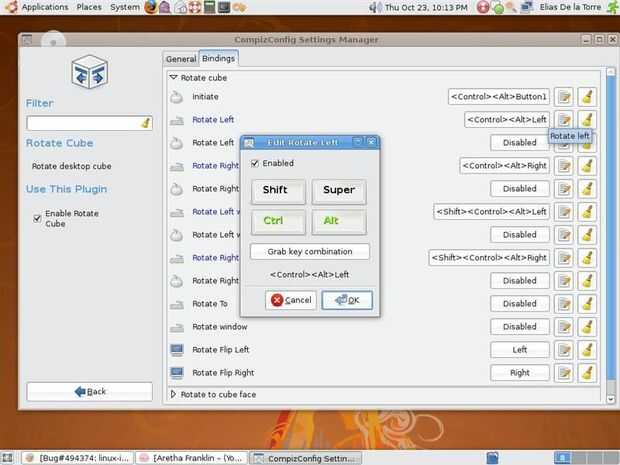Click scrollbar down arrow in bindings list

coord(611,399)
